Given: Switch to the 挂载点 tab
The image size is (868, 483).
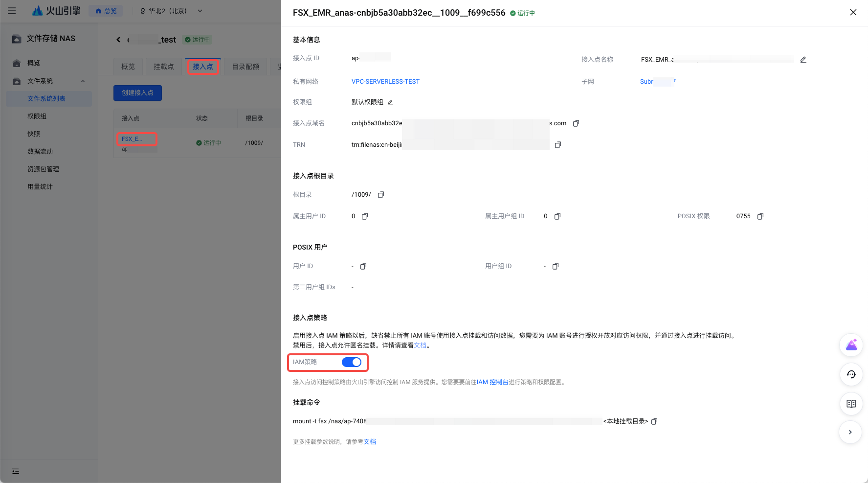Looking at the screenshot, I should tap(164, 67).
